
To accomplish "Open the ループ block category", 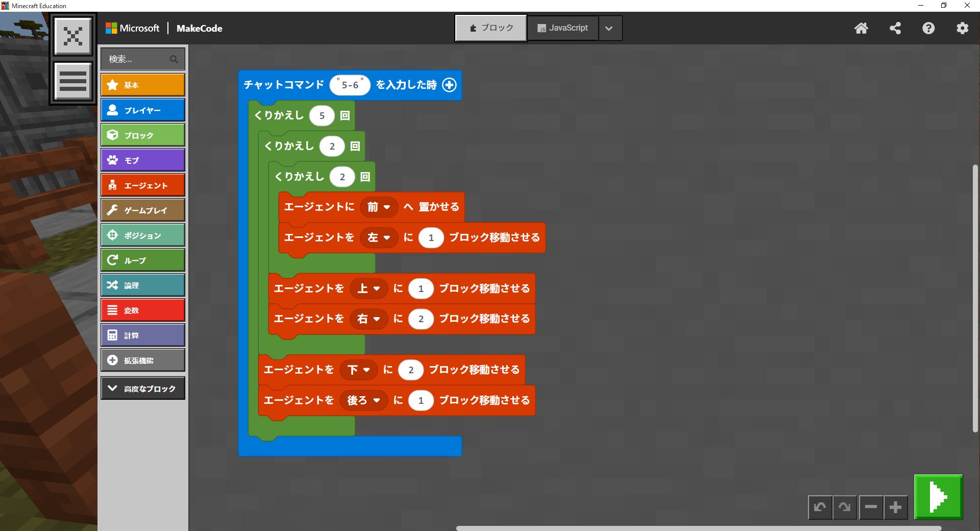I will [142, 260].
